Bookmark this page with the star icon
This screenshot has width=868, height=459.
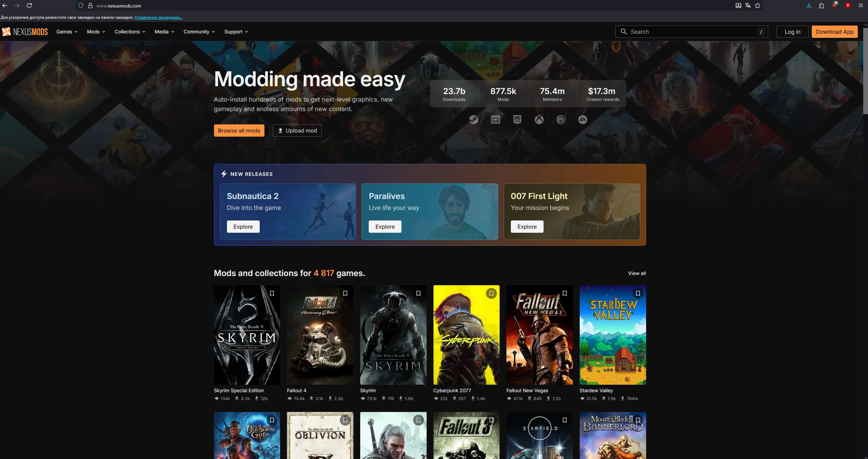tap(758, 5)
